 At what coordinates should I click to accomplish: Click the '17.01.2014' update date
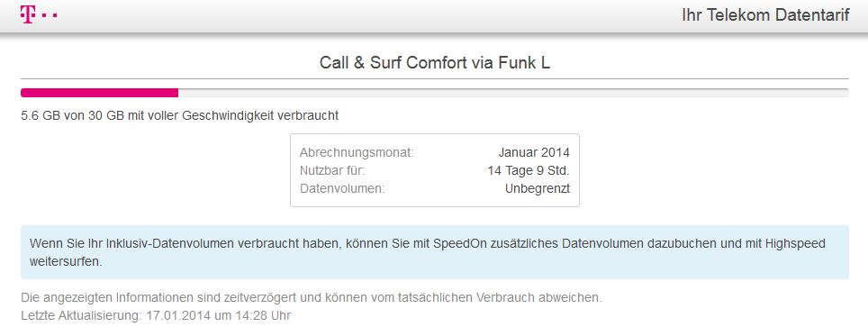[177, 316]
